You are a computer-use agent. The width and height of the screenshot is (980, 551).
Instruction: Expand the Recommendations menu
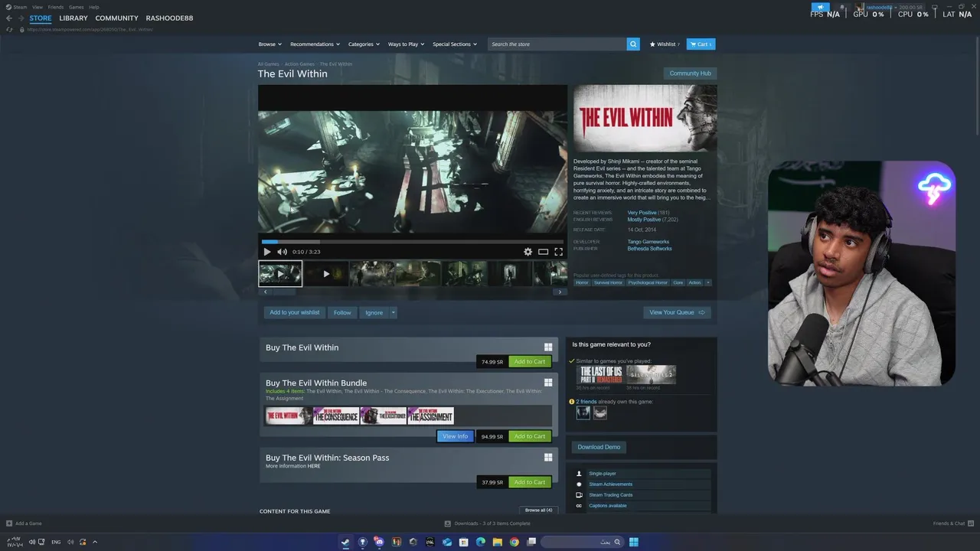pos(315,44)
